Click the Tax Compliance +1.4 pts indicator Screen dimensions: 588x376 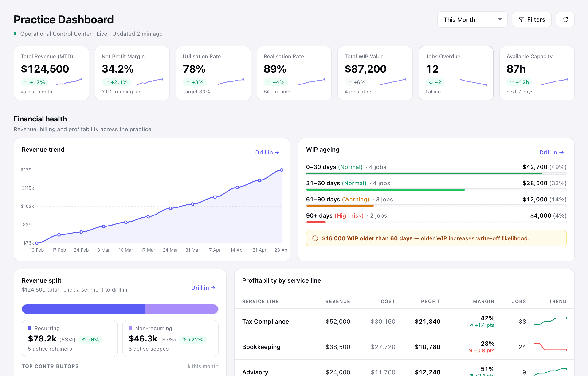482,325
